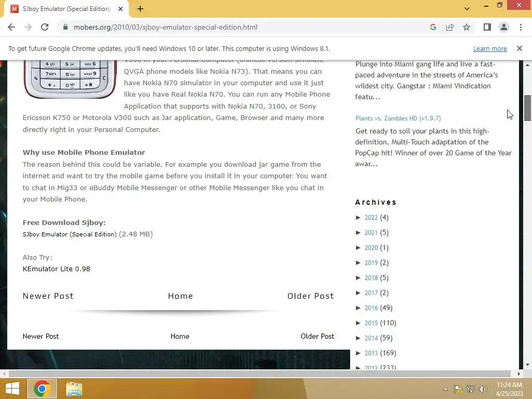532x399 pixels.
Task: Open Plants vs. Zombies HD post link
Action: click(x=398, y=118)
